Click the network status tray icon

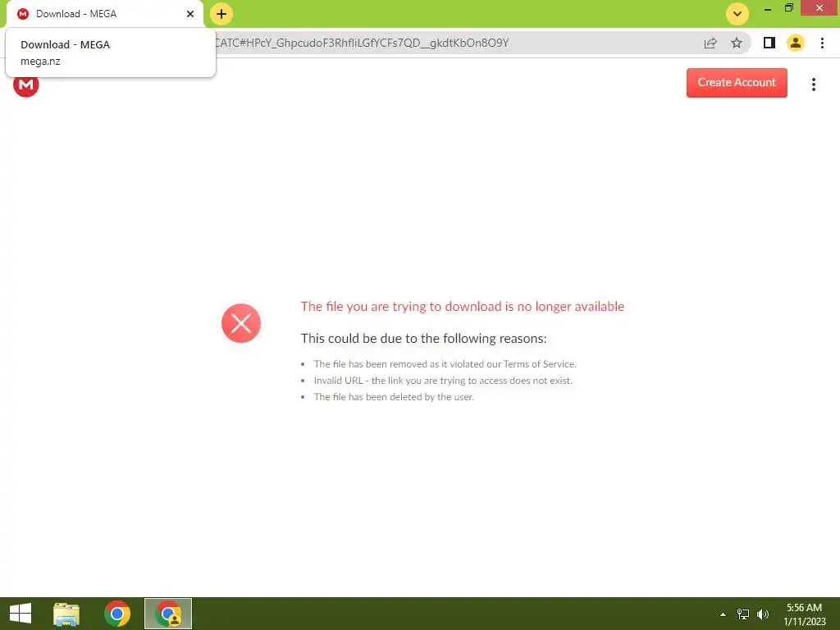pos(743,614)
